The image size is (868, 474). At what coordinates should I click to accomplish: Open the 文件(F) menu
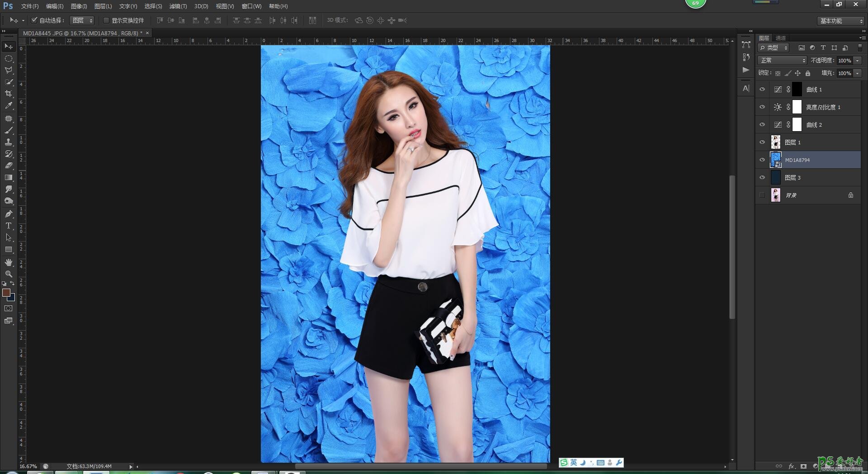click(x=30, y=6)
